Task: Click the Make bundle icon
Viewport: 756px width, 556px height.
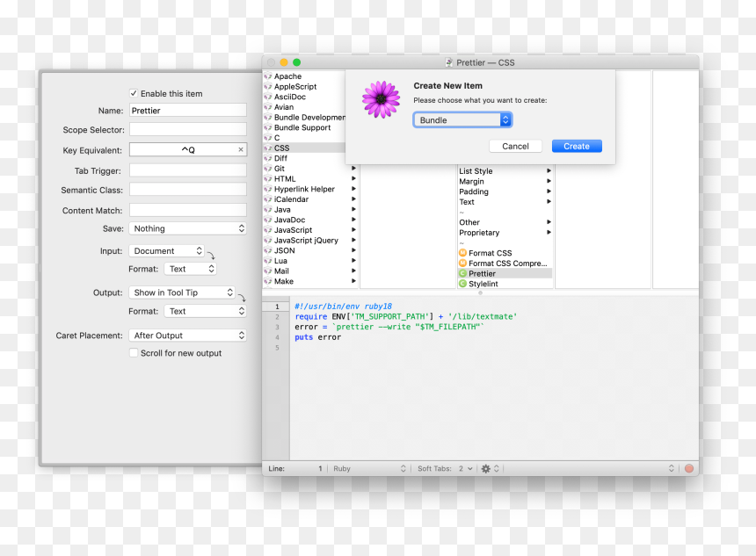Action: 268,281
